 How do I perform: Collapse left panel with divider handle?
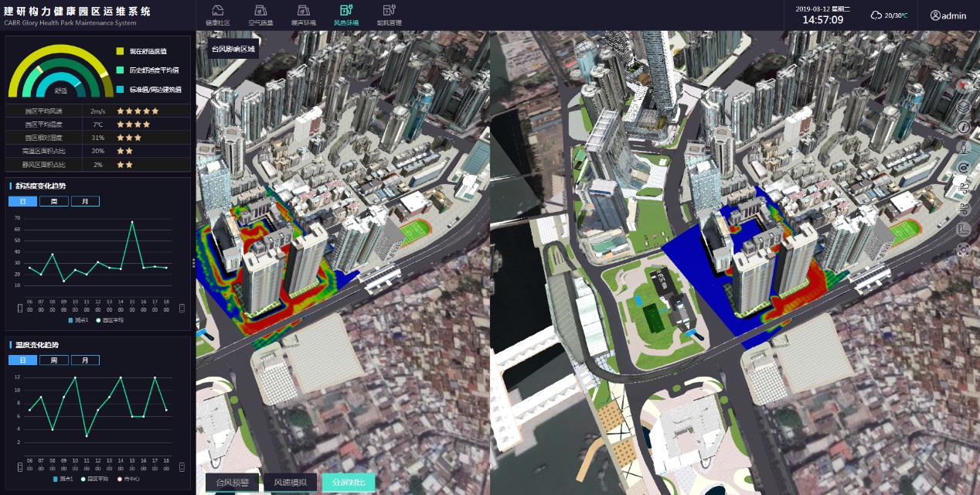pos(193,263)
